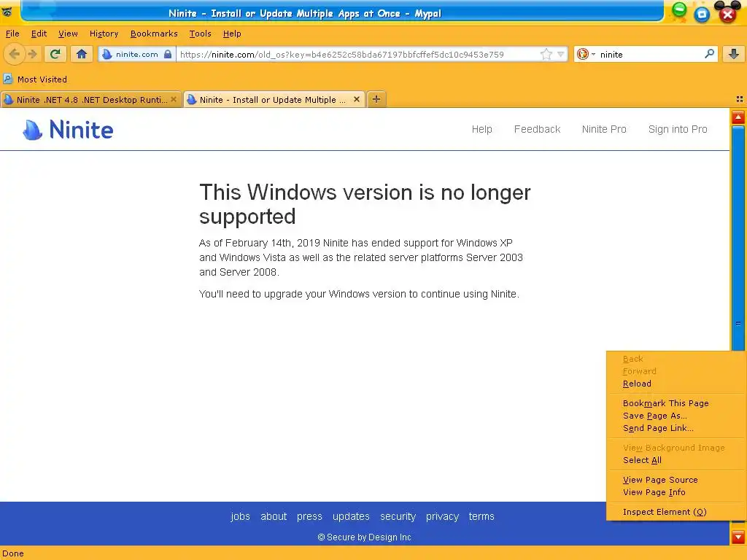Maximize window with the blue button

tap(702, 15)
